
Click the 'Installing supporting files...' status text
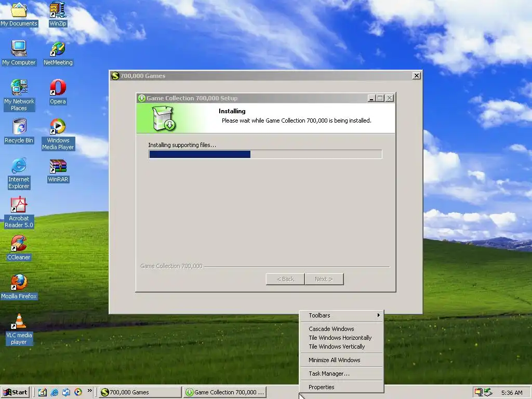(182, 145)
